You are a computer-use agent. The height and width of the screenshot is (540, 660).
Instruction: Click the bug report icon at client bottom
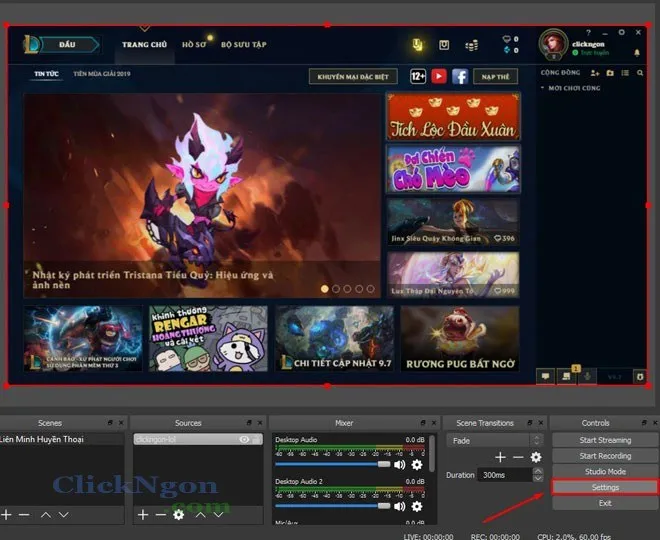640,377
